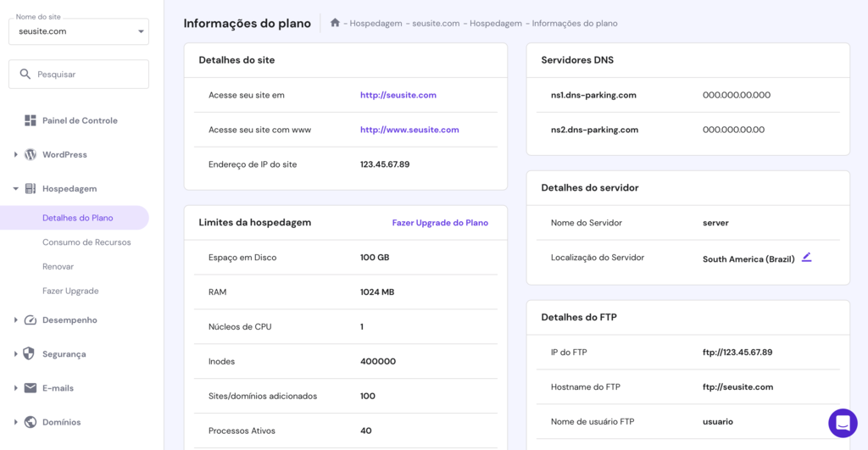Collapse the Hospedagem menu arrow

click(15, 189)
